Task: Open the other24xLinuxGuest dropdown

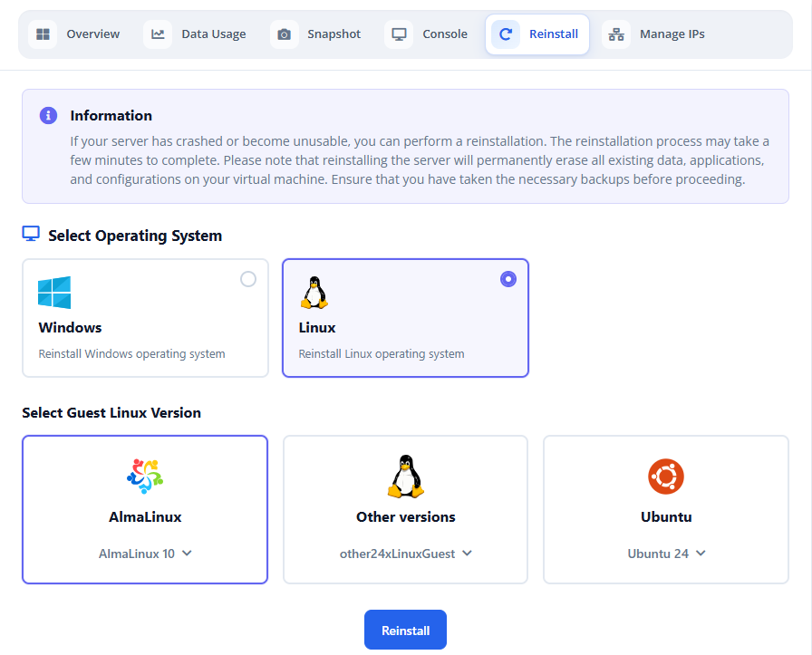Action: pos(405,554)
